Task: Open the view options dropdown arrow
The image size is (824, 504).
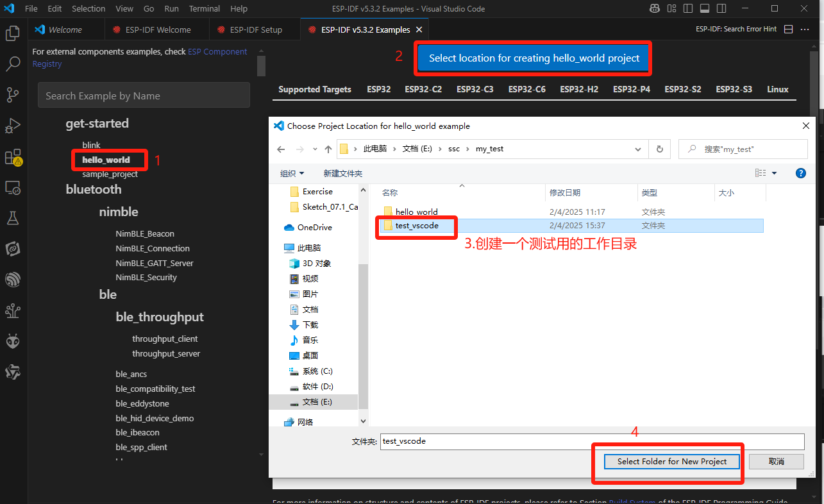Action: 774,173
